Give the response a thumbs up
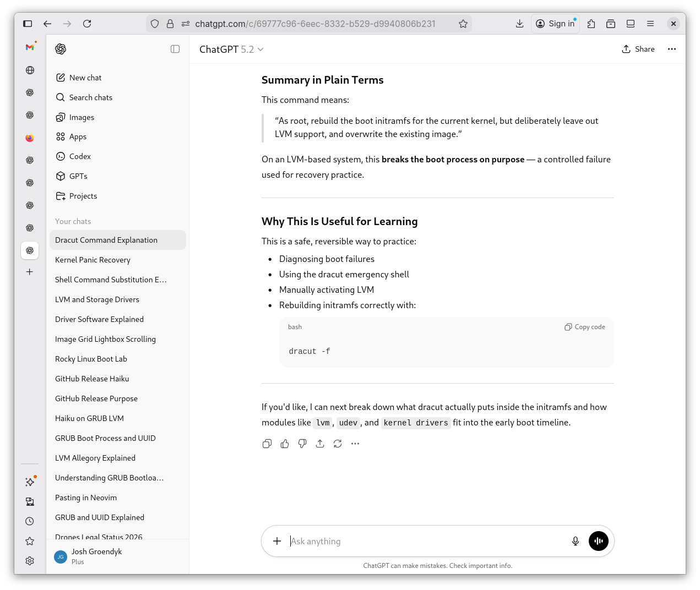Viewport: 700px width, 590px height. point(285,444)
